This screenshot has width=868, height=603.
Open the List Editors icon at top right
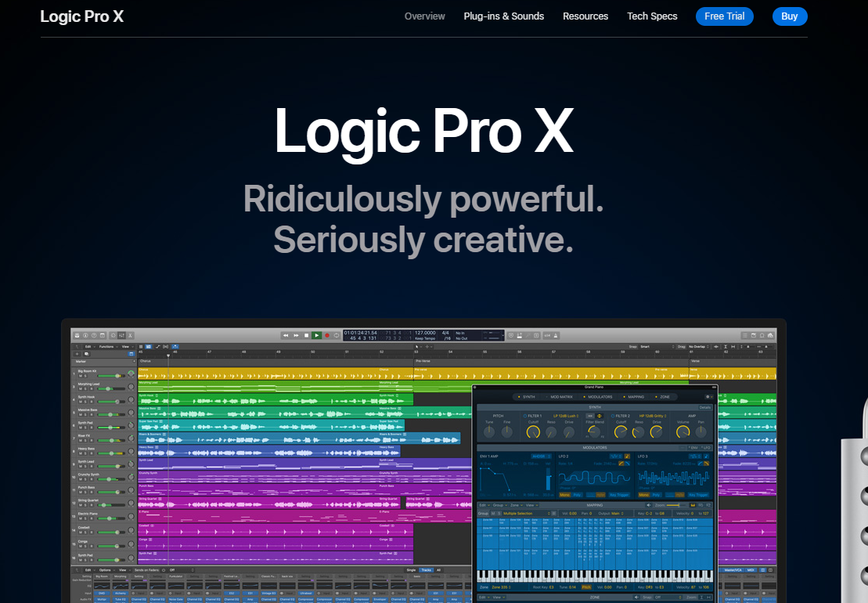pos(744,335)
